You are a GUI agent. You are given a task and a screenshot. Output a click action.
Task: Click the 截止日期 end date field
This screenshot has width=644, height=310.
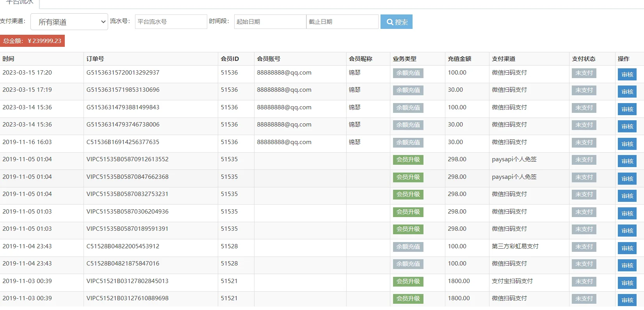point(342,22)
